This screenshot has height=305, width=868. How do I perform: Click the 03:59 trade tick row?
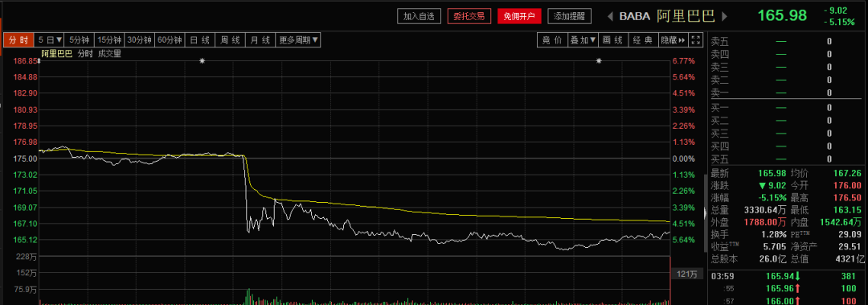(786, 276)
